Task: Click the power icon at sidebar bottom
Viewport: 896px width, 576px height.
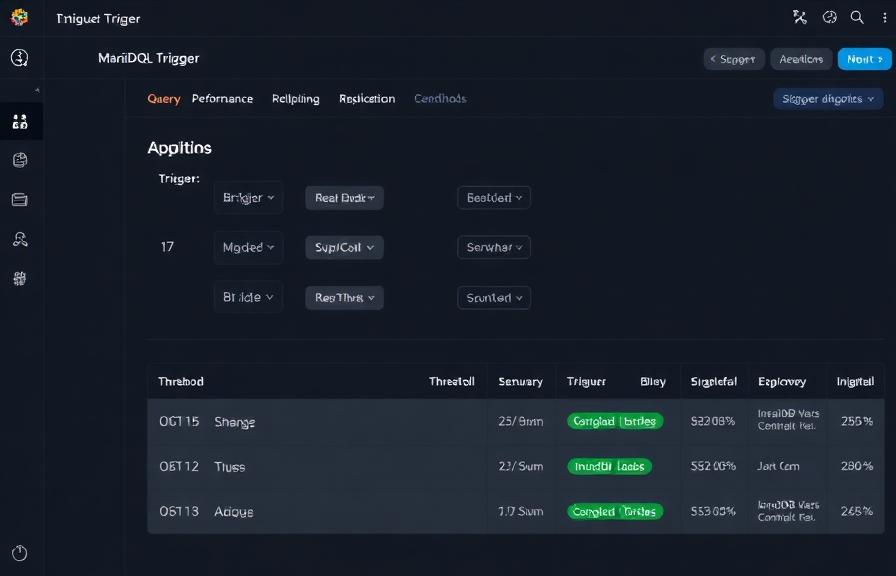Action: 20,552
